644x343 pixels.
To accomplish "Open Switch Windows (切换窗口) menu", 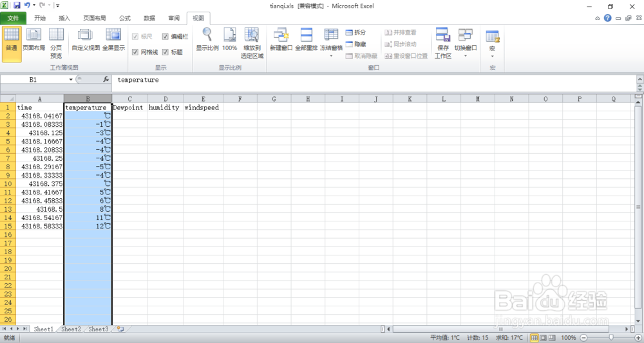I will (466, 42).
